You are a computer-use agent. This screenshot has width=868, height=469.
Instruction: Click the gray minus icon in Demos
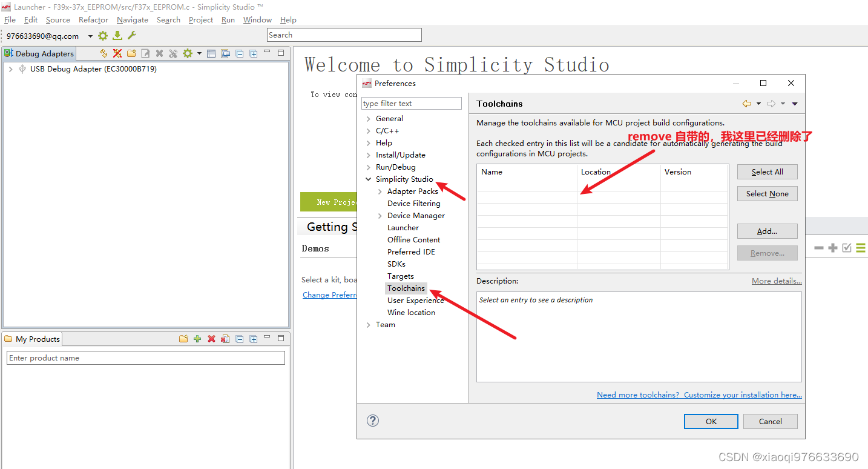click(819, 248)
